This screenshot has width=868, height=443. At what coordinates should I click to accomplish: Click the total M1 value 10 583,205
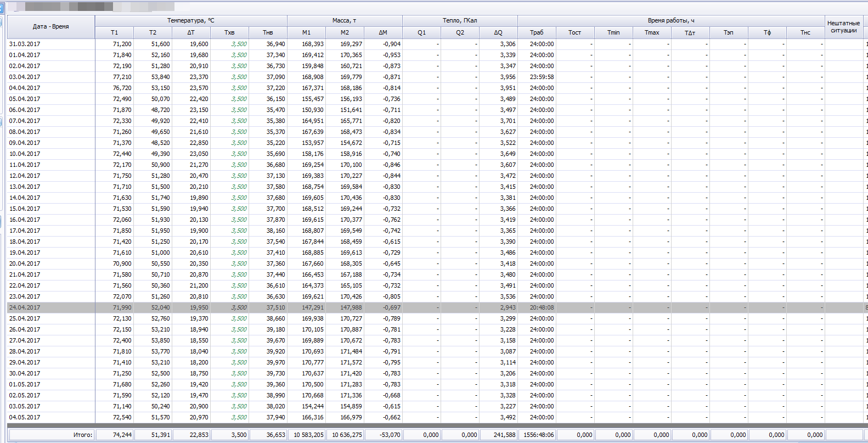[x=309, y=435]
